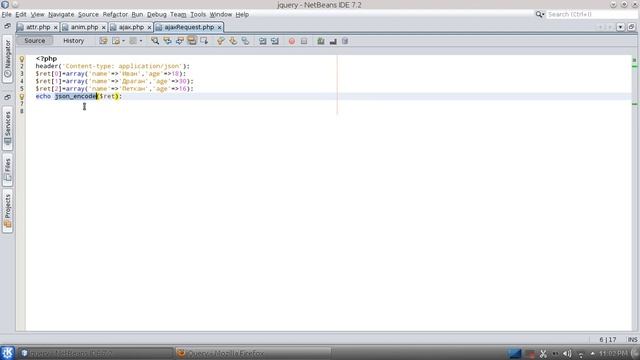Screen dimensions: 640x360
Task: Click the 6|17 cursor position indicator
Action: pyautogui.click(x=608, y=340)
